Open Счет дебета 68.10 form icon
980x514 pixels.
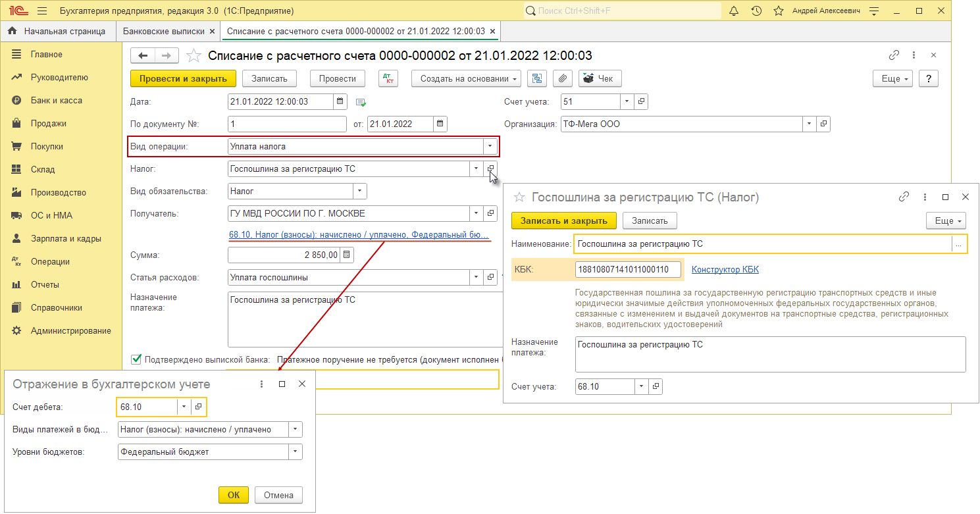198,407
